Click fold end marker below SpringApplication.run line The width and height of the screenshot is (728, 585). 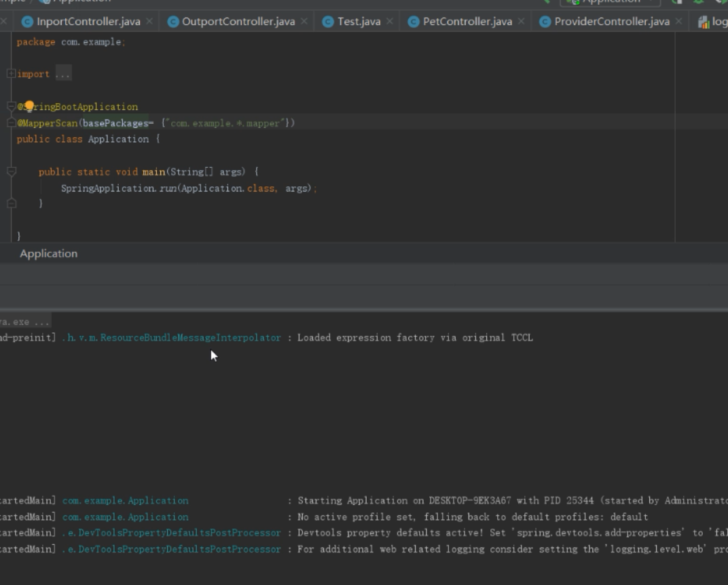(x=12, y=203)
